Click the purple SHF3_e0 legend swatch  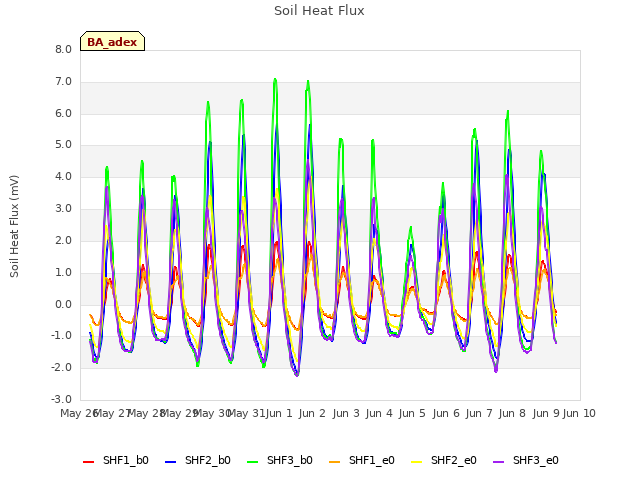[x=498, y=461]
